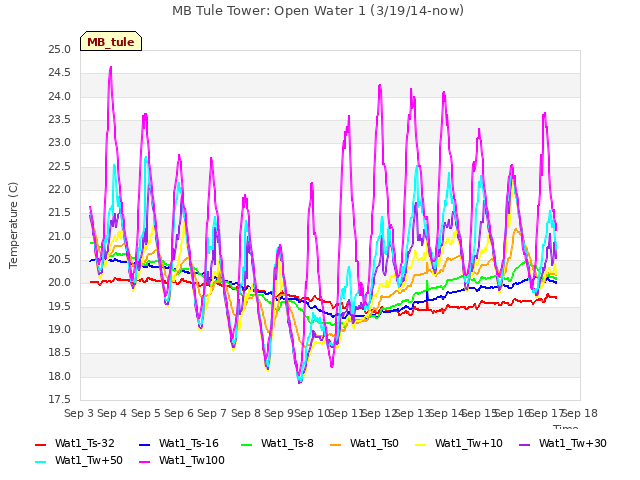This screenshot has width=640, height=480.
Task: Click the 21.5 y-axis tick label
Action: [x=60, y=213]
